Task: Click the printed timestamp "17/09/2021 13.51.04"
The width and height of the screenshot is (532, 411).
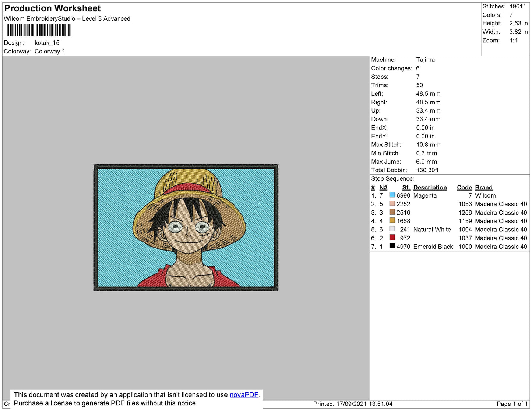Action: pyautogui.click(x=364, y=404)
